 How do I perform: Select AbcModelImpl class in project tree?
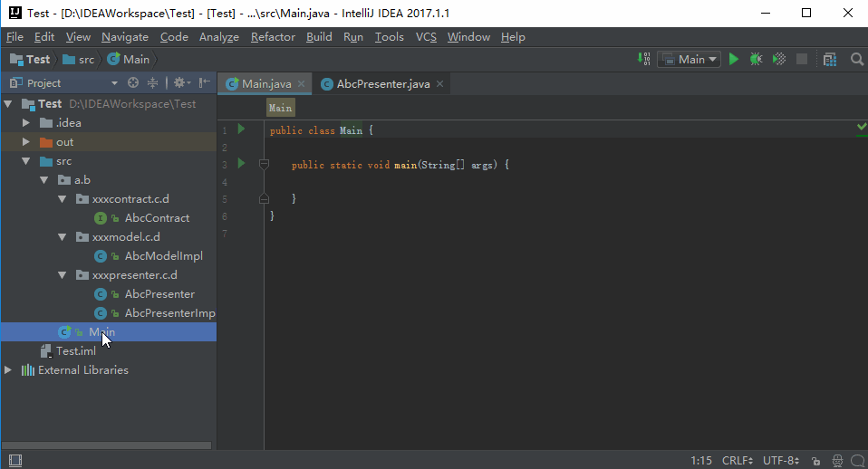(163, 256)
